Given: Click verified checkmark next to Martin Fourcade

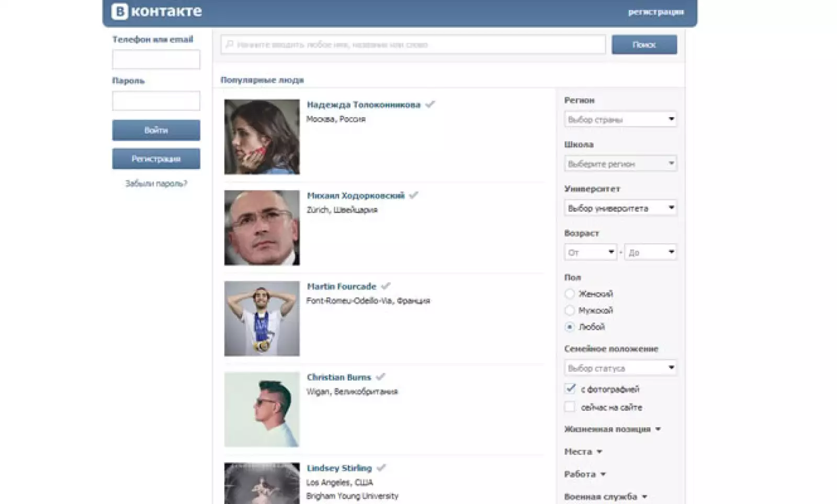Looking at the screenshot, I should click(386, 286).
